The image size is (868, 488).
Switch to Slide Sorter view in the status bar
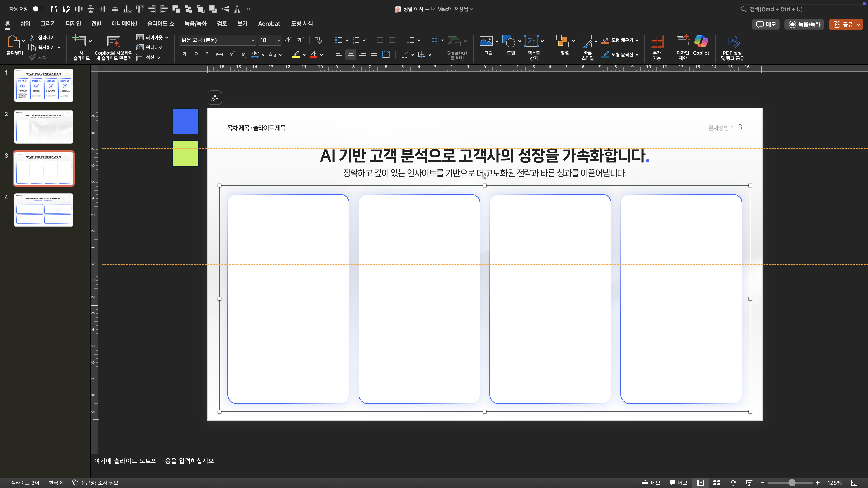coord(717,483)
